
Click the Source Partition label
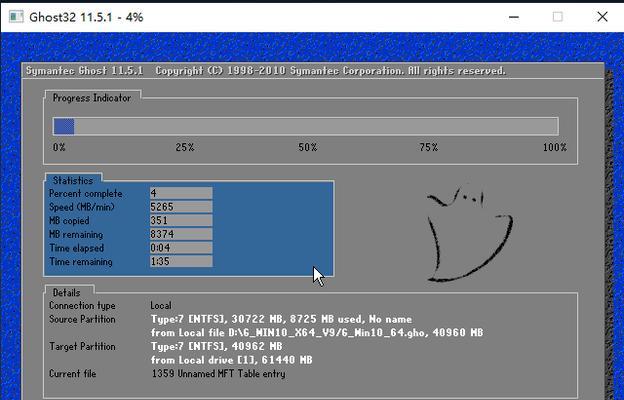[82, 319]
